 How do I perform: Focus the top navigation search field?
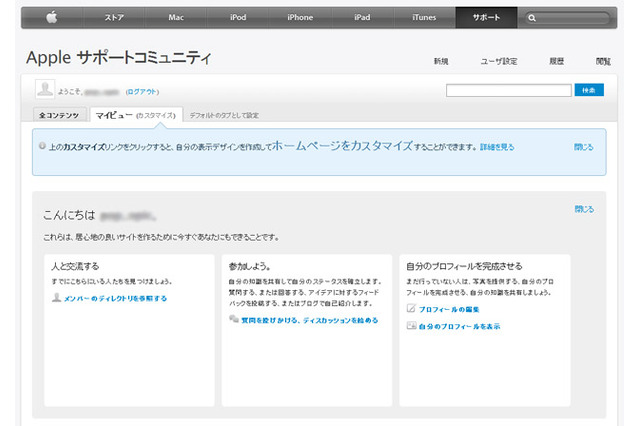[x=567, y=18]
